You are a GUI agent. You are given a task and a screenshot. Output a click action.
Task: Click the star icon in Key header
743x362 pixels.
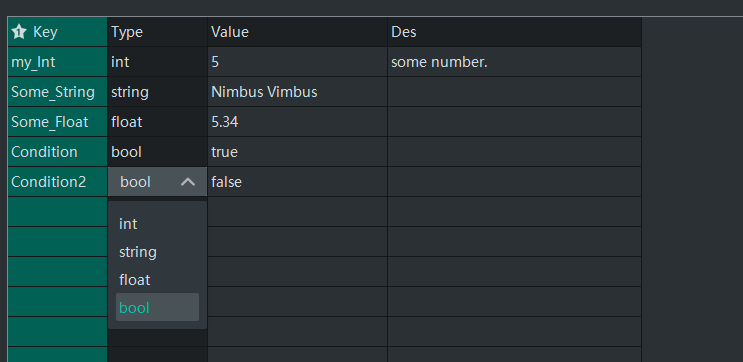point(19,32)
